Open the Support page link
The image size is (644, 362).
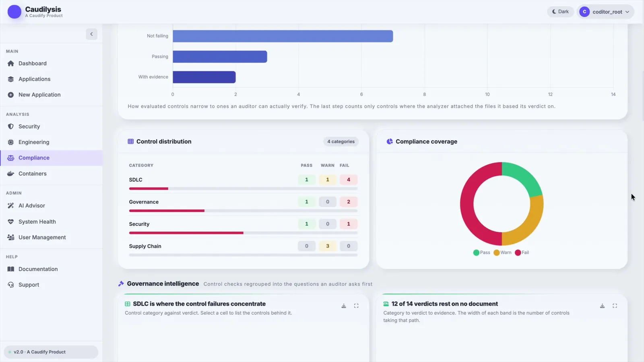click(52, 285)
